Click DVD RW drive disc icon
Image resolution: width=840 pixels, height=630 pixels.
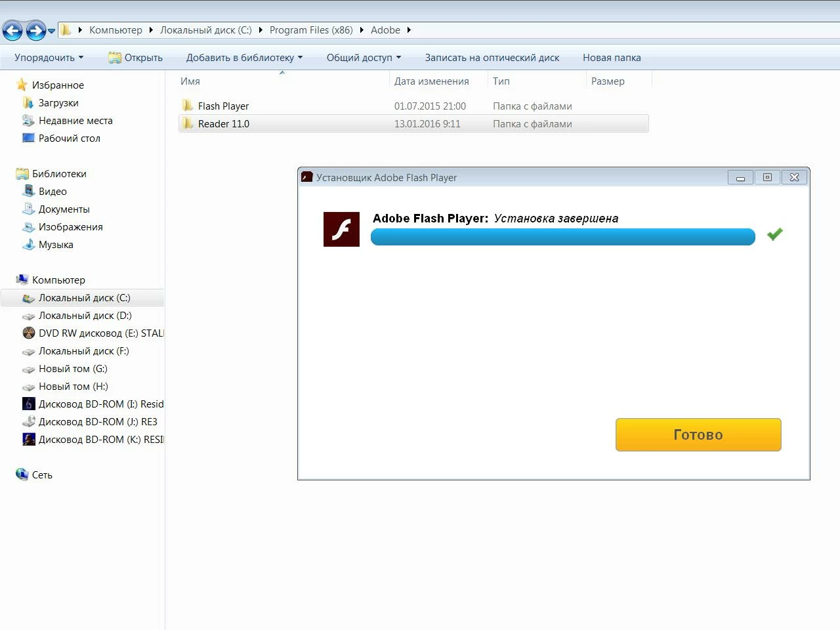28,333
